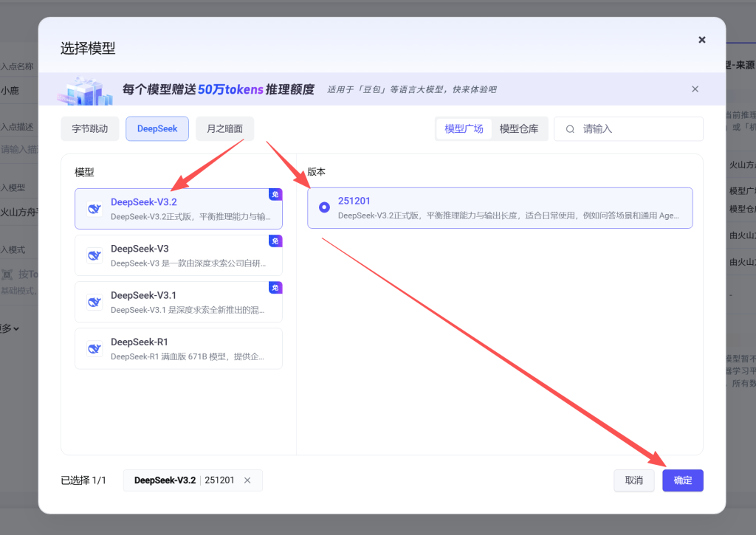Screen dimensions: 756x535
Task: Select the DeepSeek provider tab
Action: pyautogui.click(x=157, y=128)
